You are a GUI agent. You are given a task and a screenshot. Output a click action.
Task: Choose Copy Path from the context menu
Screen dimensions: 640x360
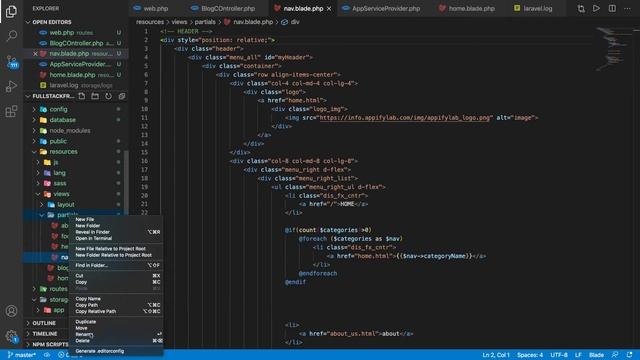[x=87, y=305]
